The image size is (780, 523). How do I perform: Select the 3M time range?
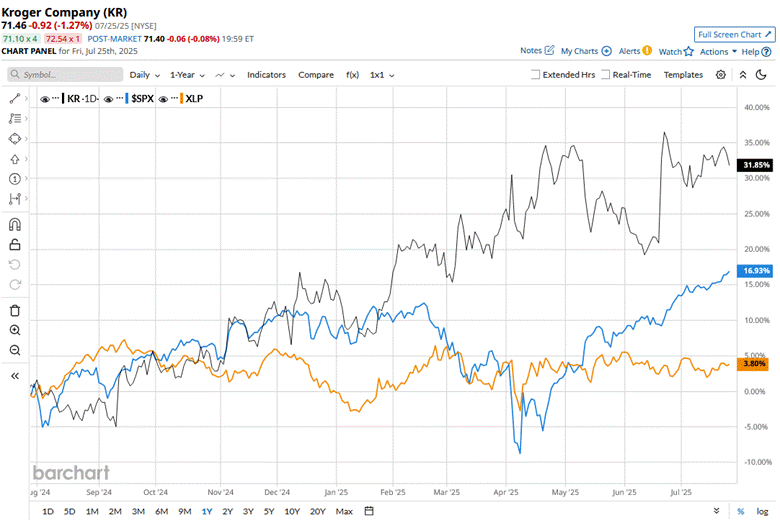(x=138, y=511)
